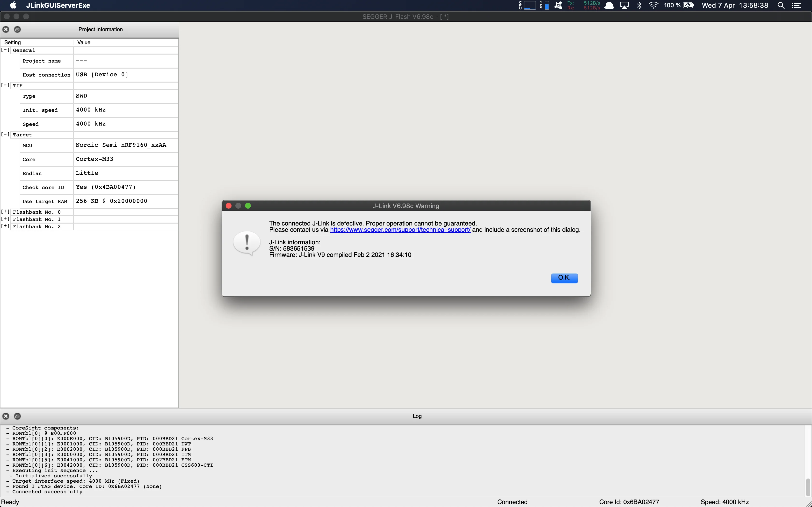Expand Flashbank No. 1
Viewport: 812px width, 507px height.
(x=5, y=219)
